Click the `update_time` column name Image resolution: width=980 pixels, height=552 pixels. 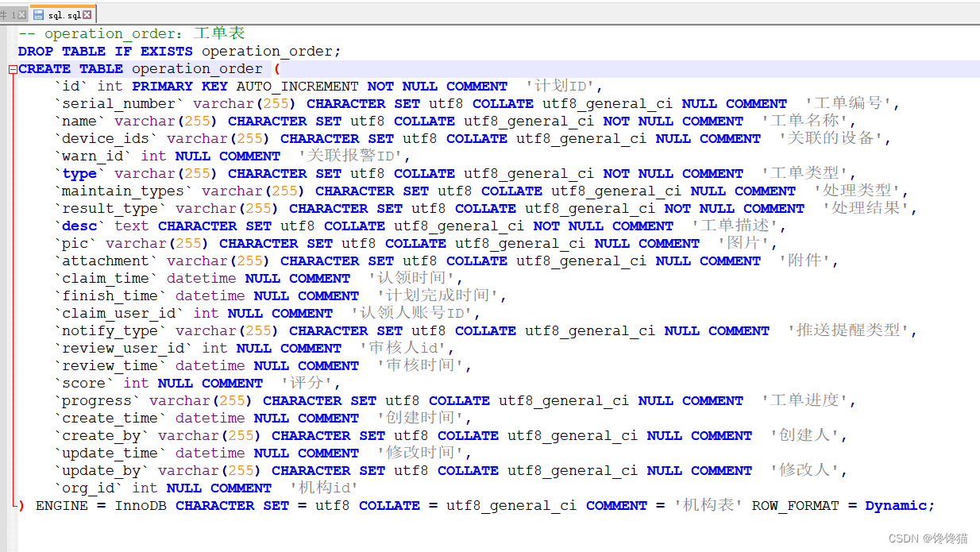point(110,453)
